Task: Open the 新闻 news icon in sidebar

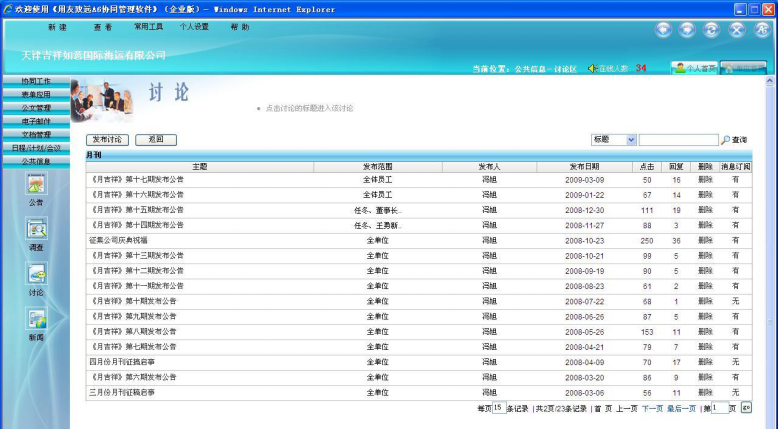Action: (36, 320)
